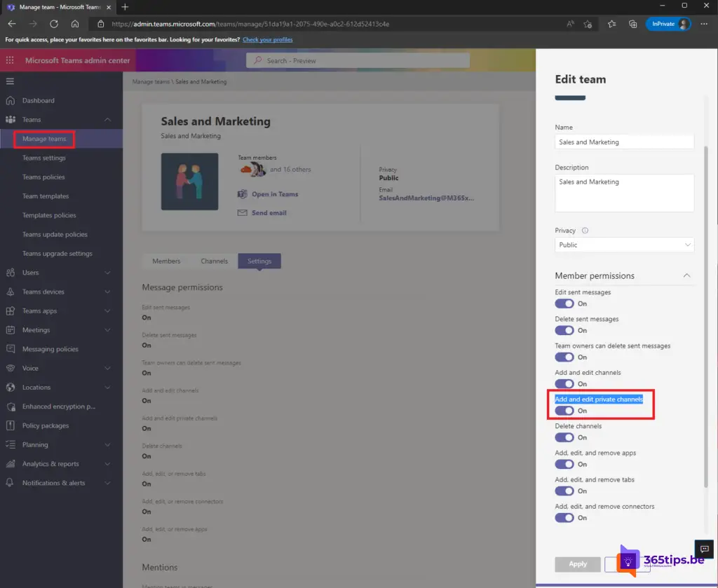Click the Apply button

578,563
